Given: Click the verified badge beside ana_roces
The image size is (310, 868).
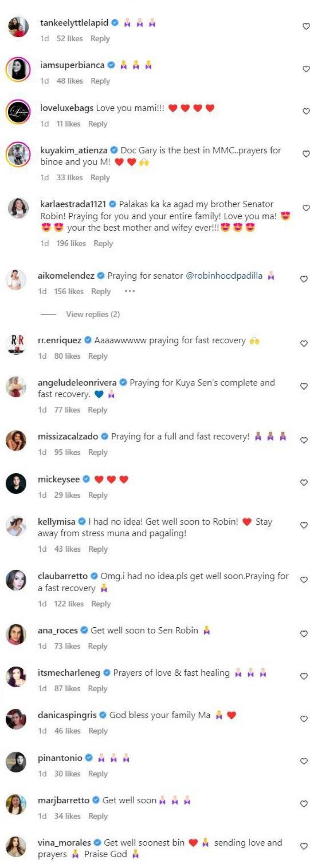Looking at the screenshot, I should [84, 630].
